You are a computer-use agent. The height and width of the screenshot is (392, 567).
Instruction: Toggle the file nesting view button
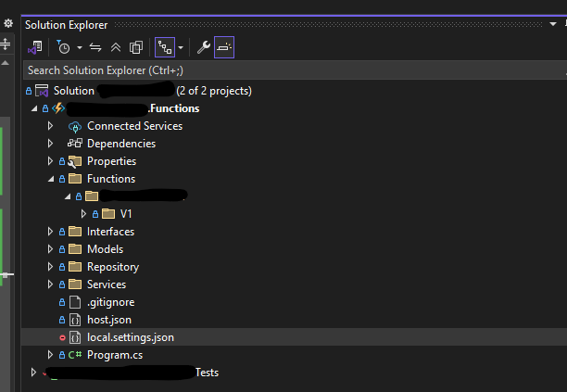point(165,47)
